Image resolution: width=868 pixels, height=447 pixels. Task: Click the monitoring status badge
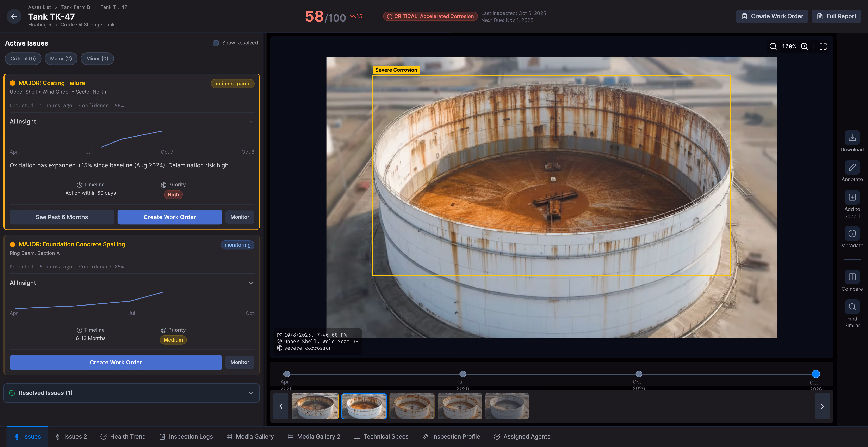[237, 245]
